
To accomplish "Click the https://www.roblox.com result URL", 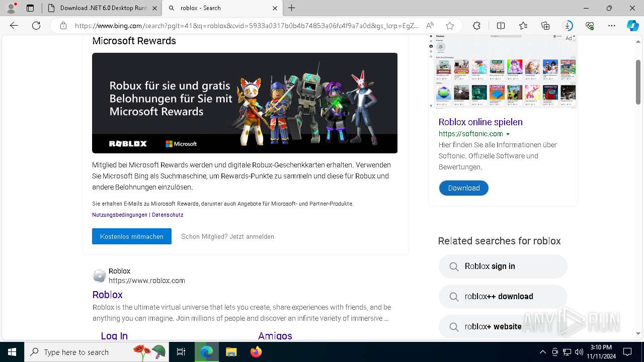I will [x=147, y=281].
